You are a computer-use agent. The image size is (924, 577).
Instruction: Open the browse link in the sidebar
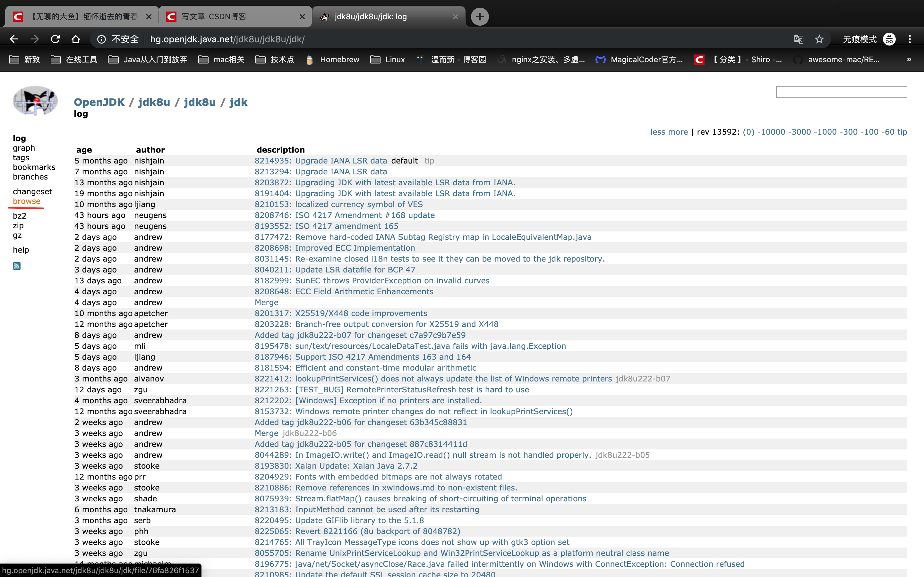click(x=26, y=201)
